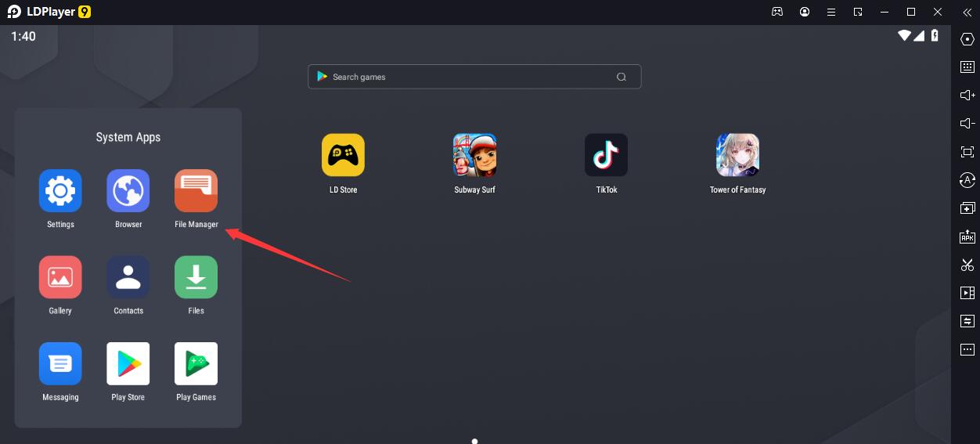Open the Play Store app
Screen dimensions: 980x444
pyautogui.click(x=128, y=363)
